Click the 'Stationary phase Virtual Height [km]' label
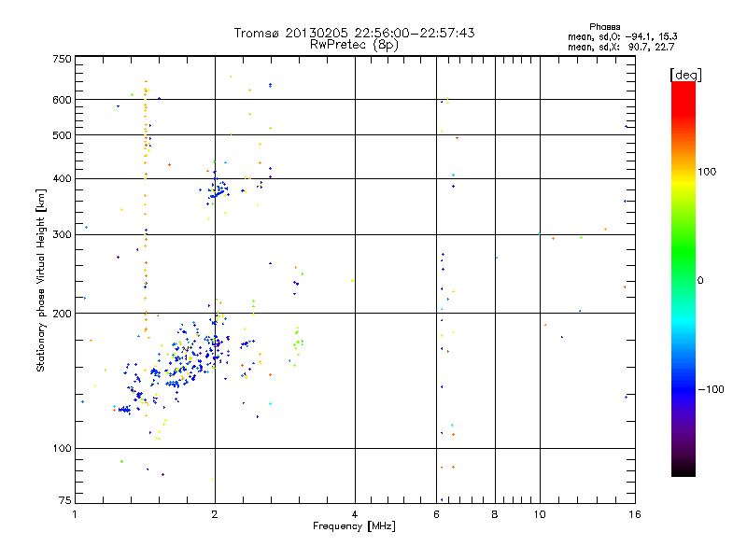 pos(40,281)
